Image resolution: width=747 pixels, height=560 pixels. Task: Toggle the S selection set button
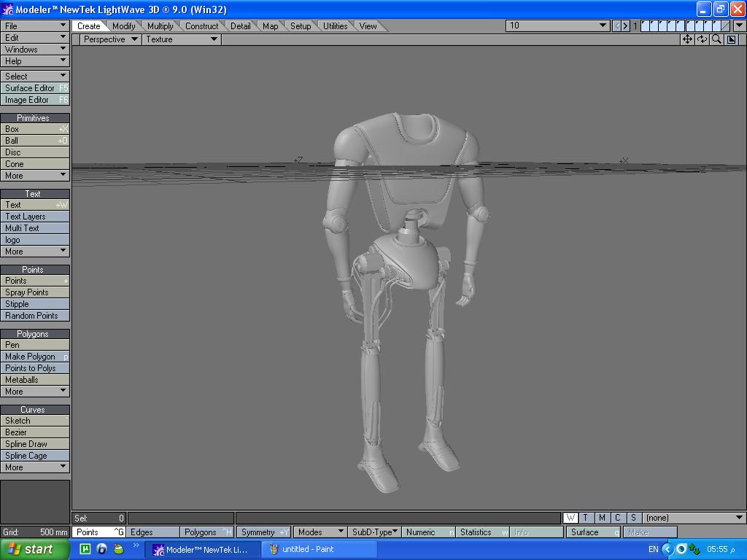point(633,518)
